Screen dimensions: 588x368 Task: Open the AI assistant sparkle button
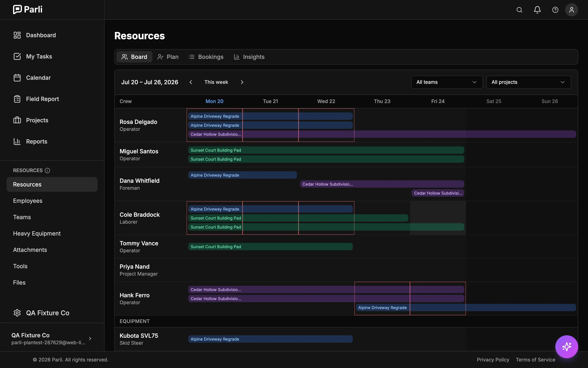pyautogui.click(x=567, y=347)
